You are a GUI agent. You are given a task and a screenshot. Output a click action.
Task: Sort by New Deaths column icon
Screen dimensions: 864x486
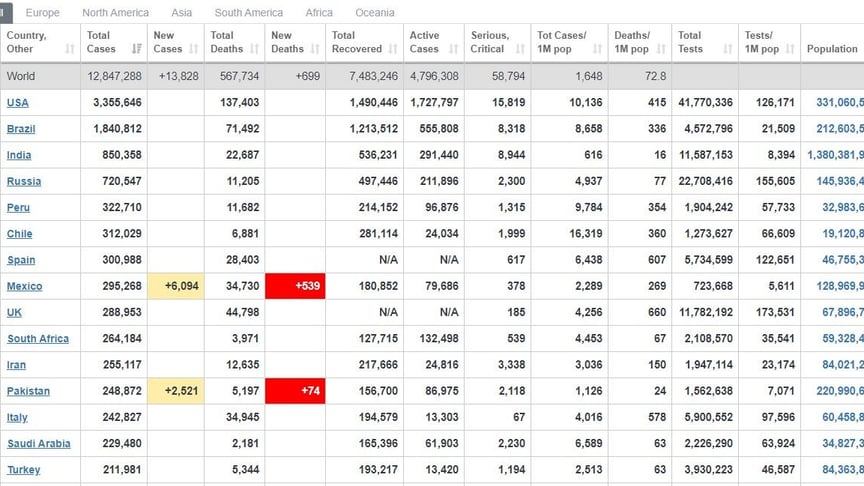click(x=315, y=49)
